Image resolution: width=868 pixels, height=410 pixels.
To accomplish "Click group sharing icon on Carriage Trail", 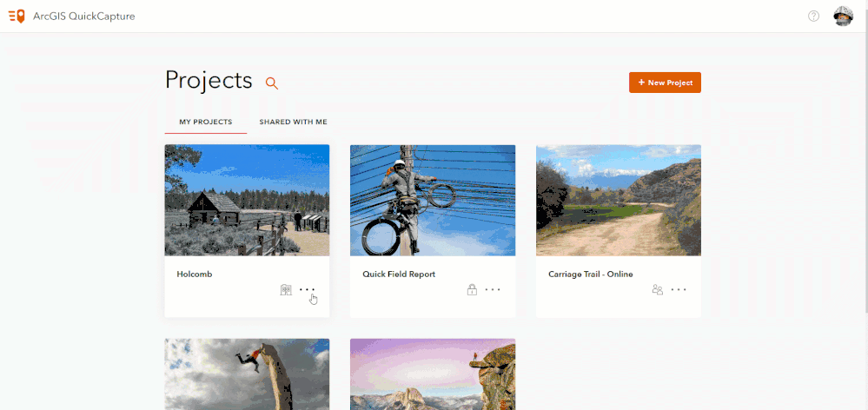I will pos(658,289).
